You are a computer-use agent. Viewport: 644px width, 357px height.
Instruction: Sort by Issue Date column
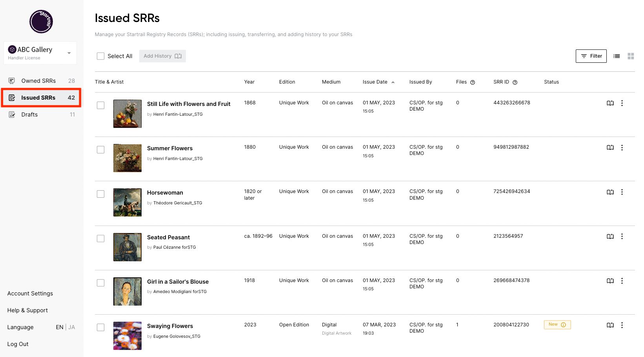click(x=378, y=82)
